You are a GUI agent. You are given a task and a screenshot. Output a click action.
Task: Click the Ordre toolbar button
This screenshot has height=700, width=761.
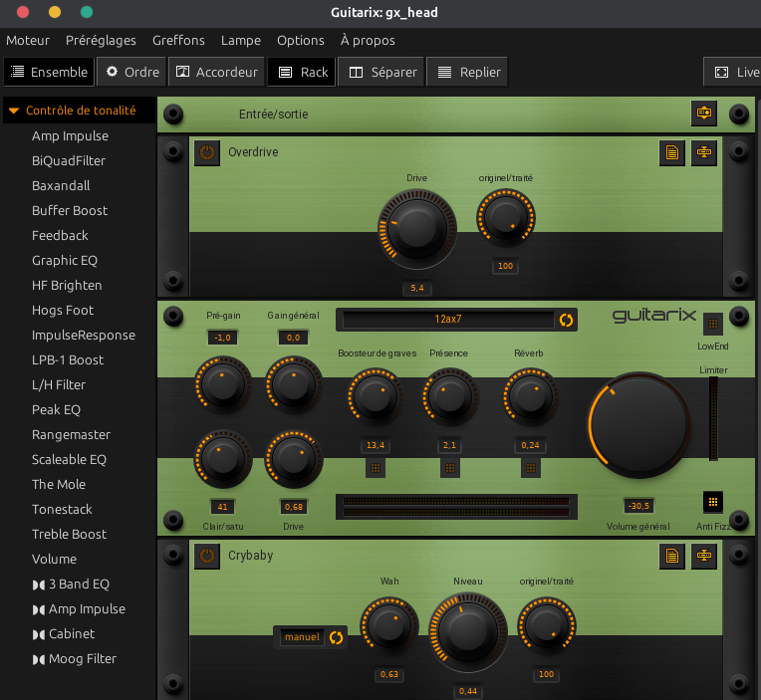pyautogui.click(x=132, y=72)
